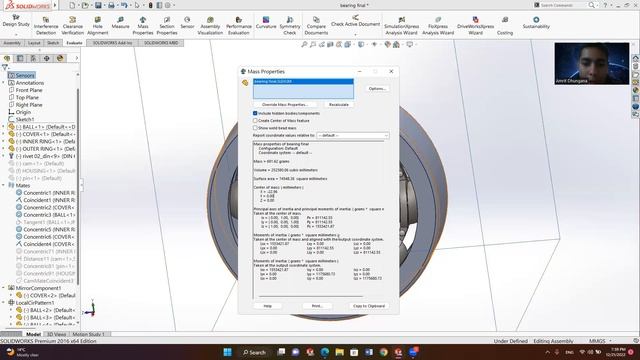Expand the COVER<1> component
640x360 pixels.
coord(4,134)
